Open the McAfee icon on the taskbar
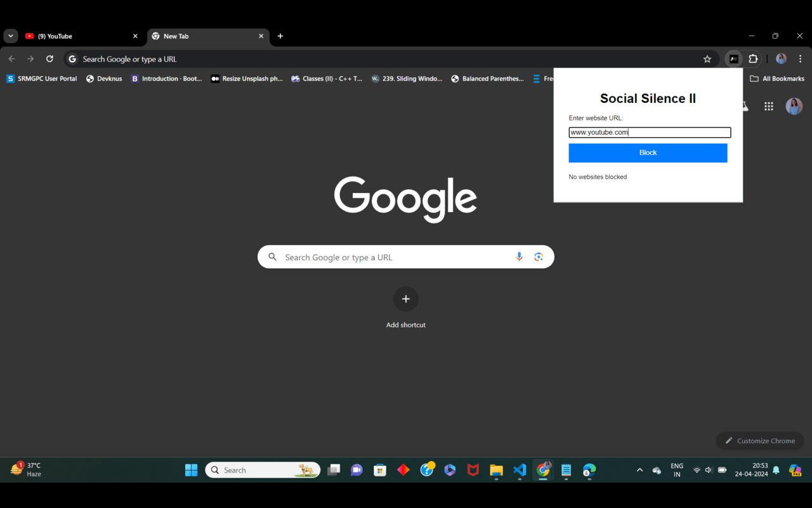 click(x=473, y=470)
